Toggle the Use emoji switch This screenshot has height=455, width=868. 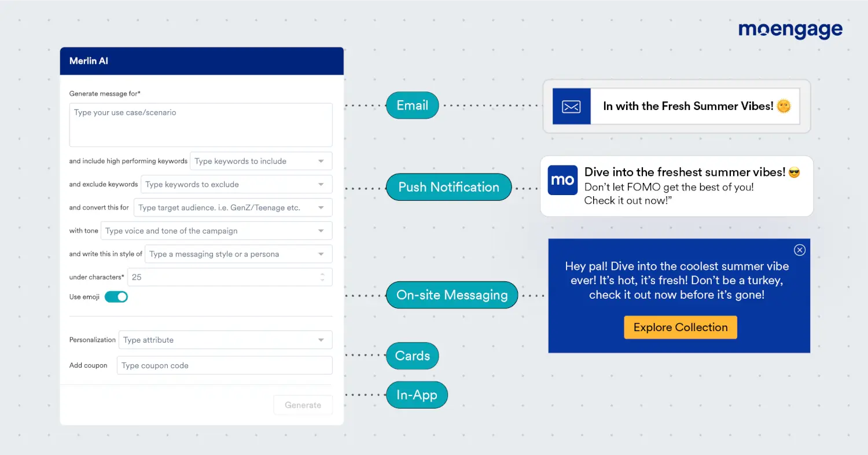pyautogui.click(x=116, y=297)
